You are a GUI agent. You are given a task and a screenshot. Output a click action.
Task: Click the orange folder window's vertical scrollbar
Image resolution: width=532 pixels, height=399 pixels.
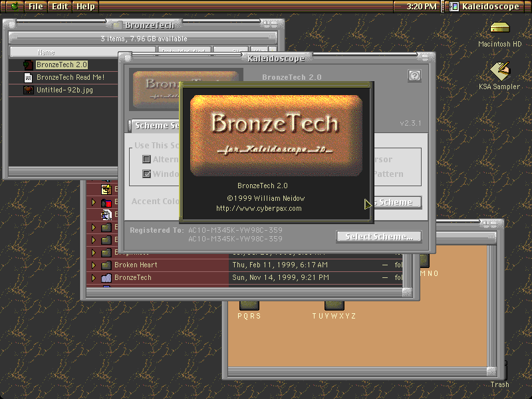pos(491,305)
